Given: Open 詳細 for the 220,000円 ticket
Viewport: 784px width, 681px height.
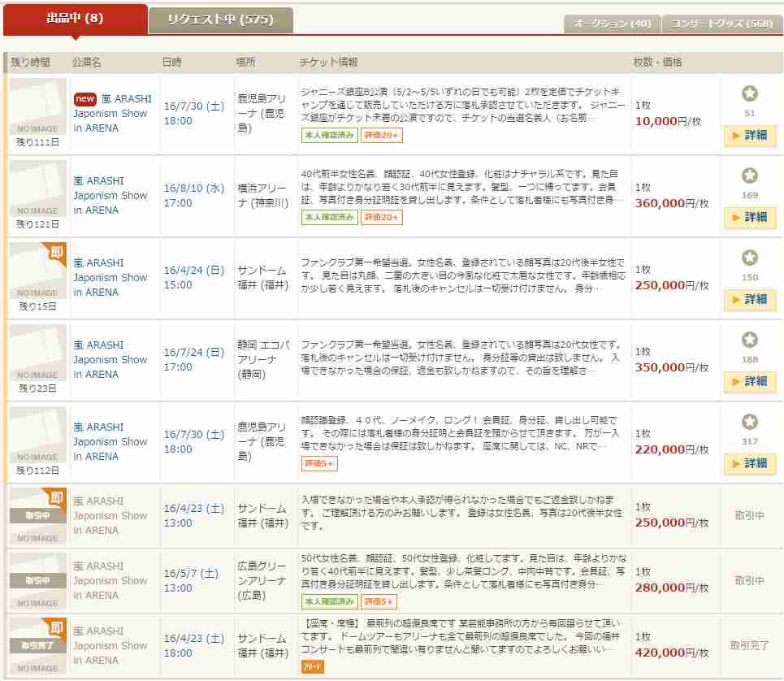Looking at the screenshot, I should pyautogui.click(x=750, y=463).
